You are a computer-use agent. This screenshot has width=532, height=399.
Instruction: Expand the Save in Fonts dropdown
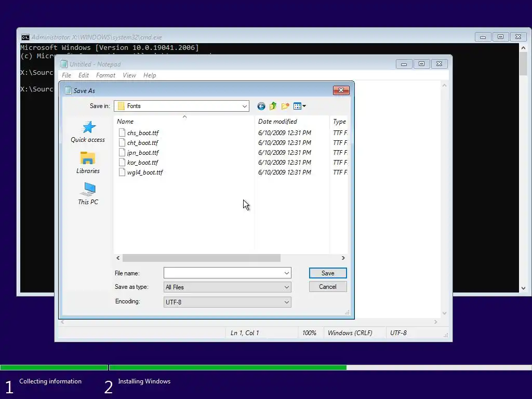click(245, 106)
